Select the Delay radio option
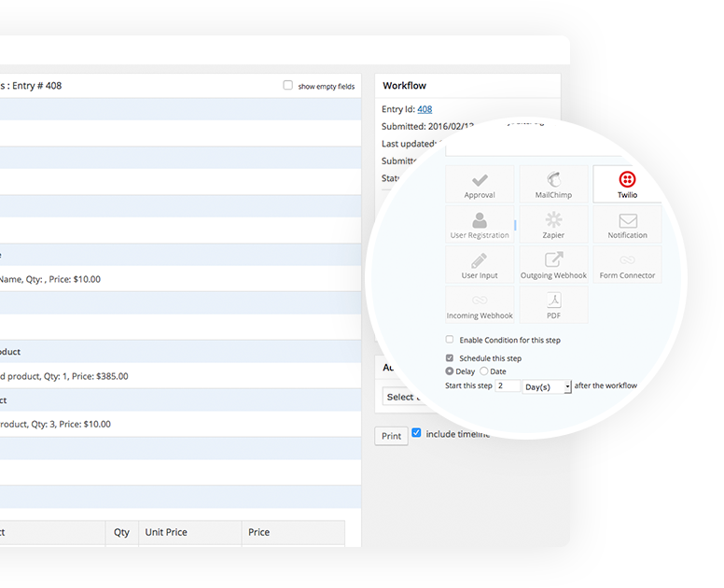Screen dimensions: 724x588 [450, 371]
